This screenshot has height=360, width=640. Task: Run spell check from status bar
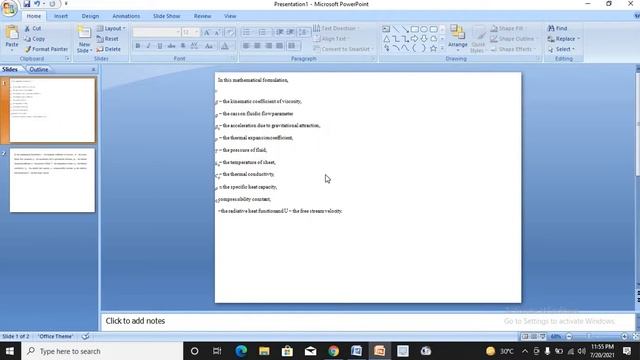point(85,336)
